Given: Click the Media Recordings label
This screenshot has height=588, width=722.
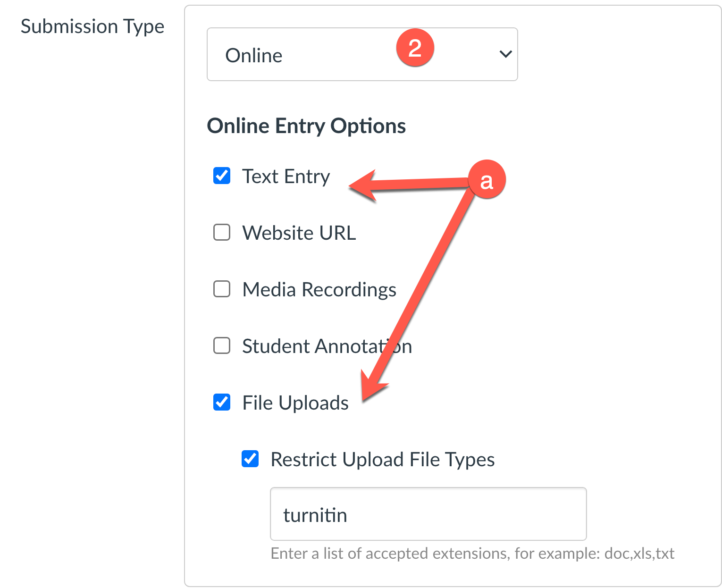Looking at the screenshot, I should pyautogui.click(x=319, y=290).
